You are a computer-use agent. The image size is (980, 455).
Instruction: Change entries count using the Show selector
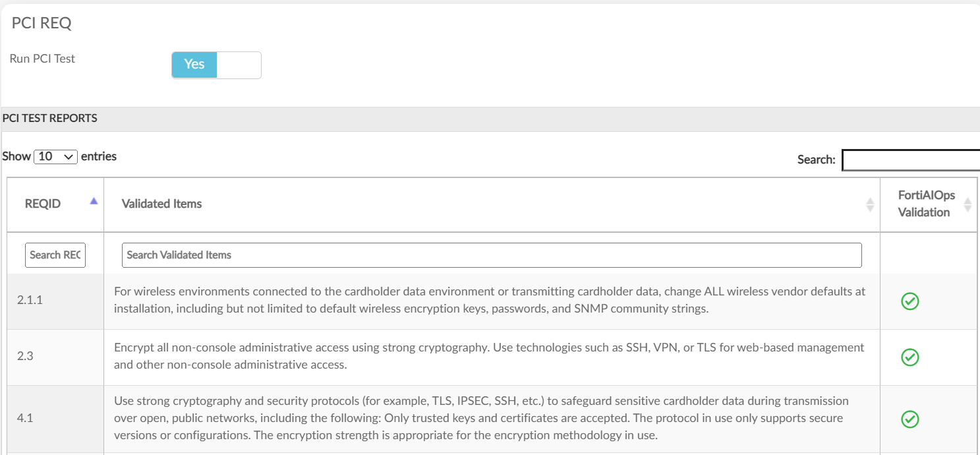click(55, 156)
